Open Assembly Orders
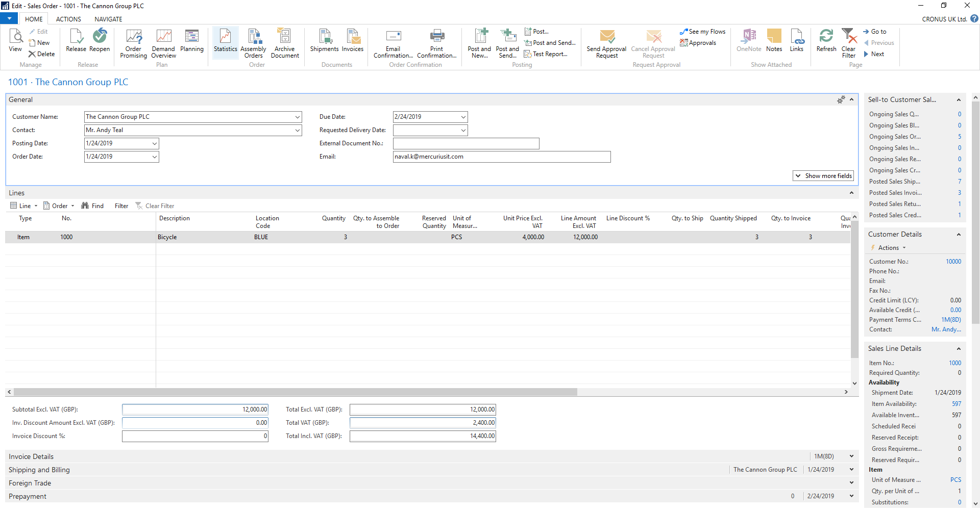 (x=253, y=43)
